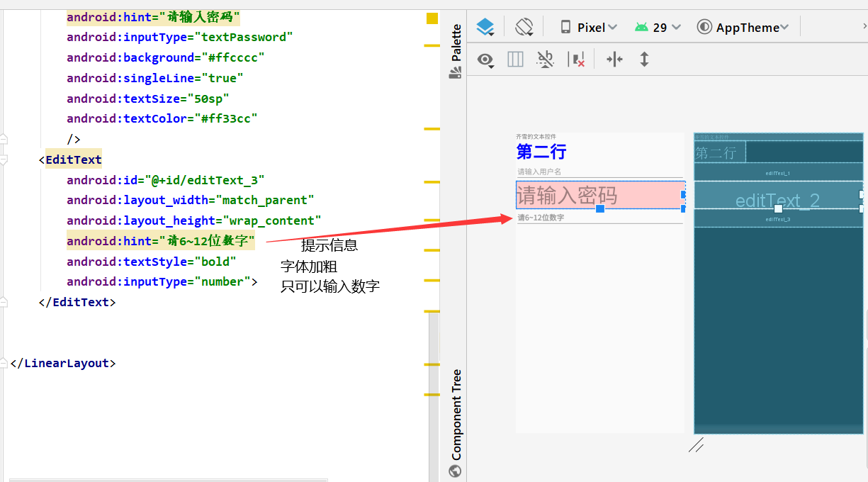Viewport: 868px width, 482px height.
Task: Select 第二行 in the blueprint view
Action: tap(719, 152)
